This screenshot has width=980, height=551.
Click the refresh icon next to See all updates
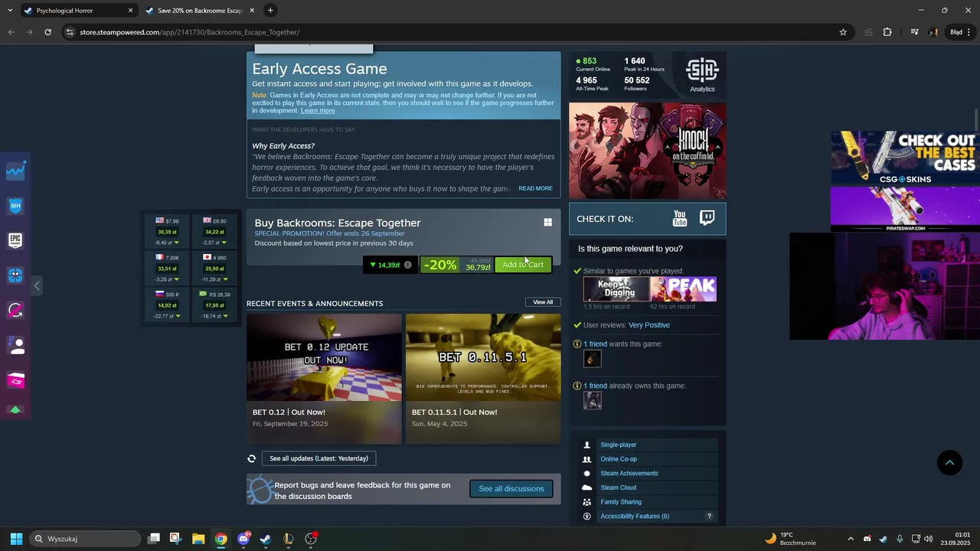(251, 458)
